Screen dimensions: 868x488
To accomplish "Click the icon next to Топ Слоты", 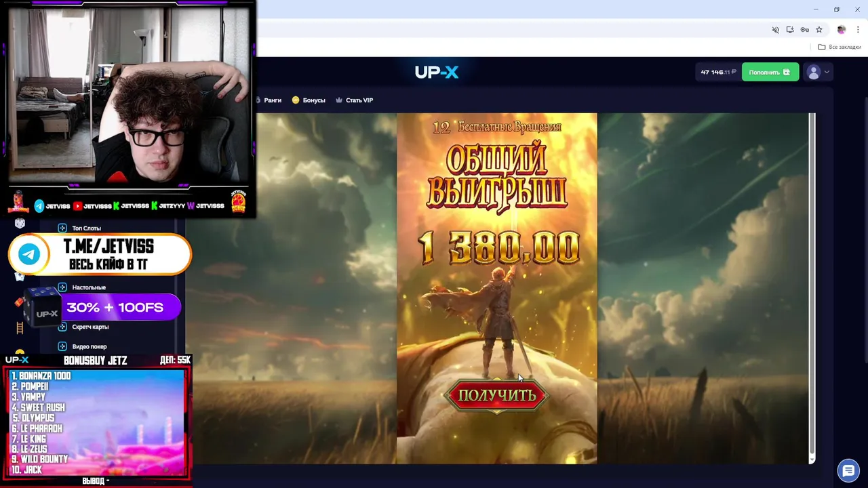I will (62, 228).
